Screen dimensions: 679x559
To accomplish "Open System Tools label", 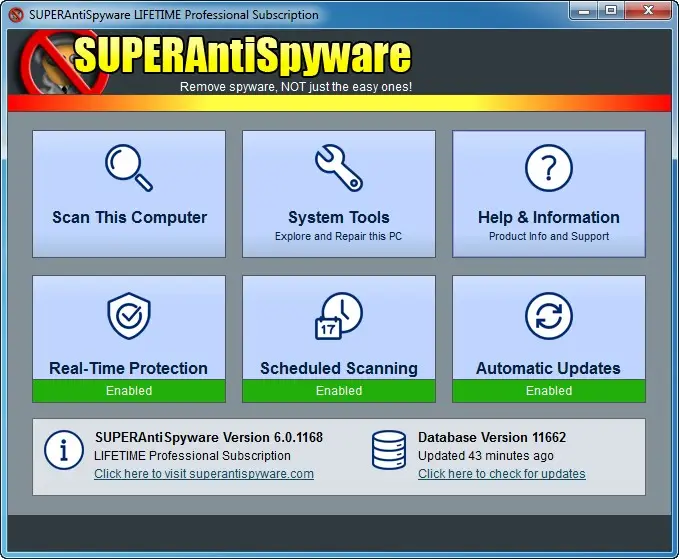I will point(339,217).
